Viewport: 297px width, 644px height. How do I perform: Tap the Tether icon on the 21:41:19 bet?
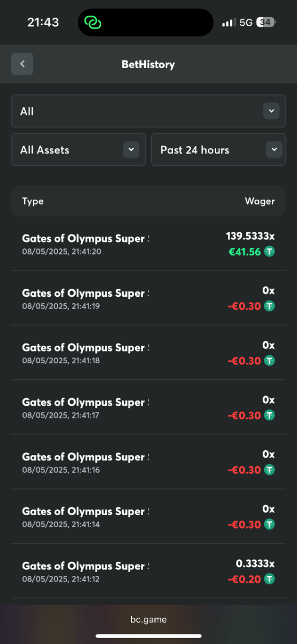click(269, 306)
